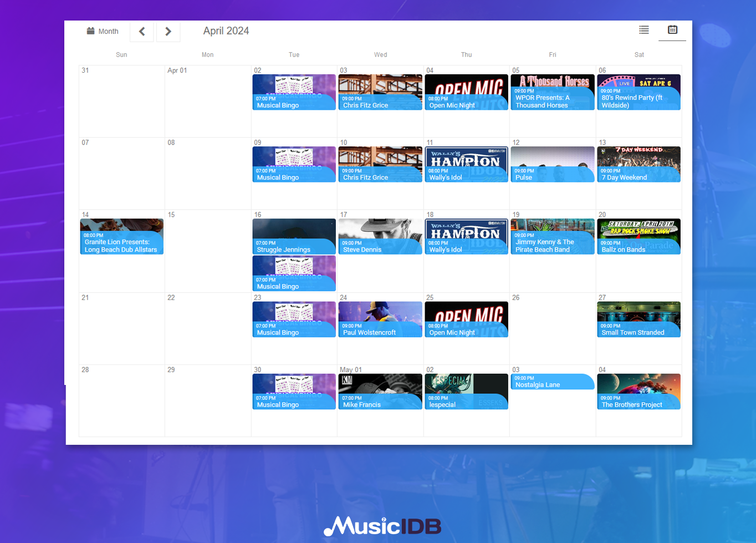Click the MusicIDB logo
Image resolution: width=756 pixels, height=543 pixels.
point(382,526)
